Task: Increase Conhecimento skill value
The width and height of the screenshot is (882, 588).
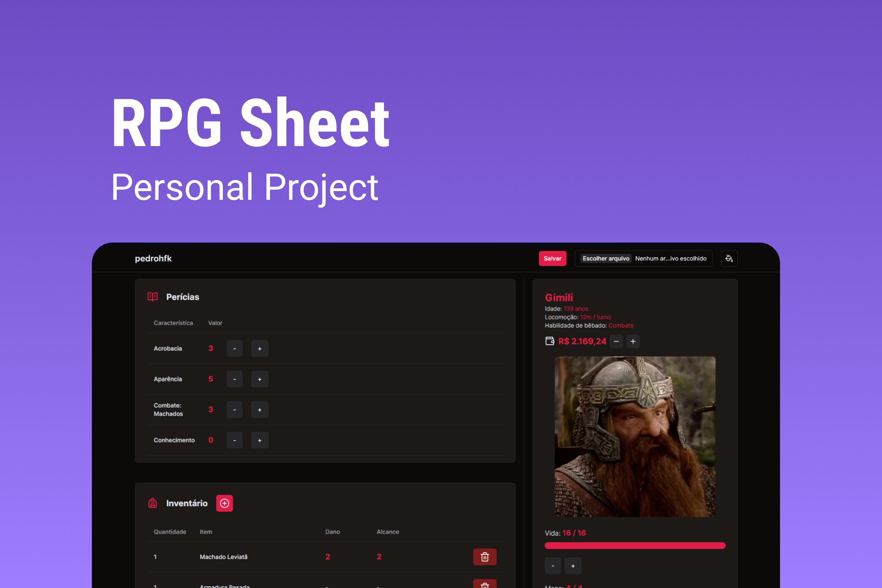Action: 260,441
